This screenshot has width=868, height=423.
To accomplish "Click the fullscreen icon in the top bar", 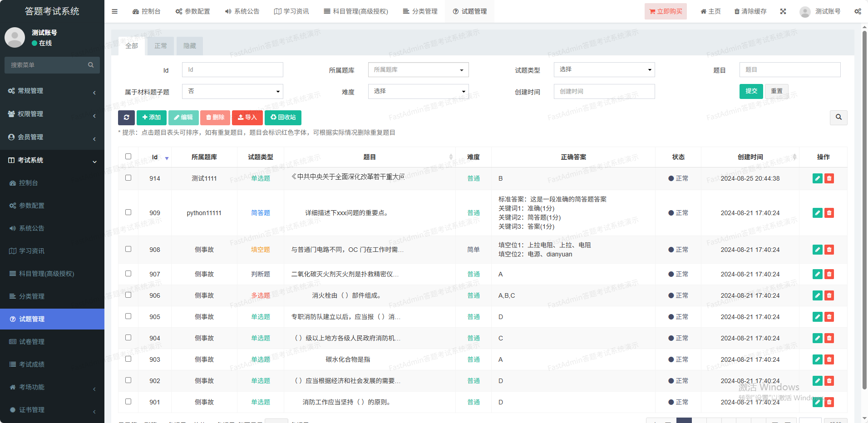I will click(783, 11).
